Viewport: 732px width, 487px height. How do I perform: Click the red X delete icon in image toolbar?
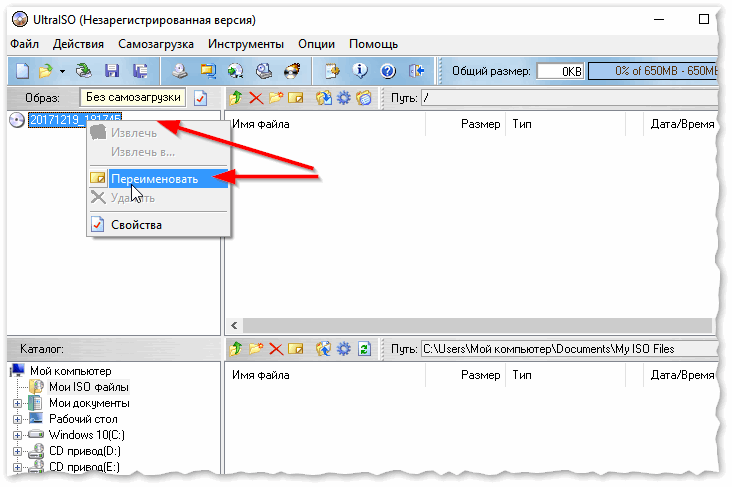tap(256, 98)
